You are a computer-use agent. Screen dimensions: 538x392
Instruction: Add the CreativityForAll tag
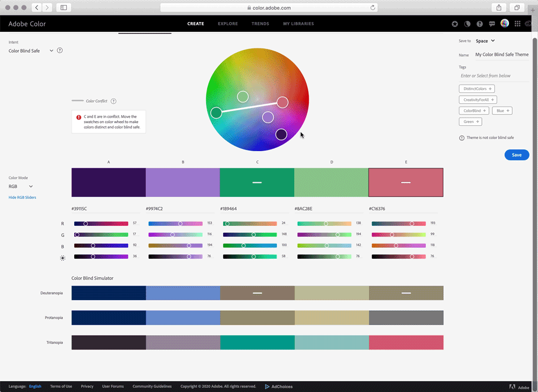478,100
